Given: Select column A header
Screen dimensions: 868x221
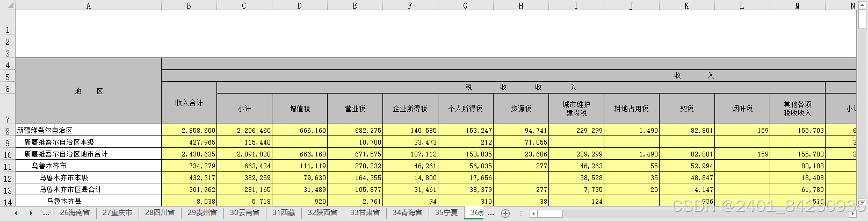Looking at the screenshot, I should pyautogui.click(x=88, y=5).
